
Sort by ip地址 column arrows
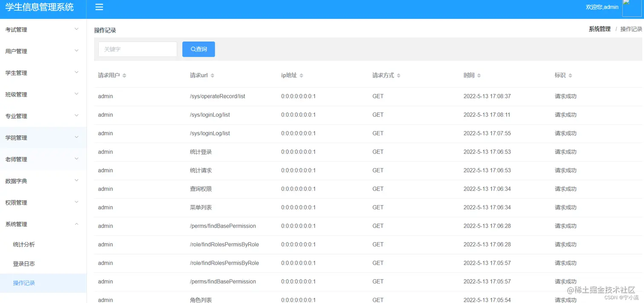(302, 75)
